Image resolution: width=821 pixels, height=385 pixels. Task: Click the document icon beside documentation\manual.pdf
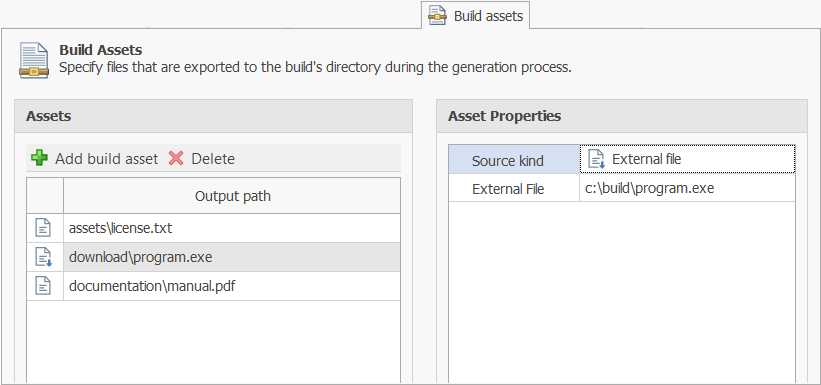pyautogui.click(x=43, y=286)
